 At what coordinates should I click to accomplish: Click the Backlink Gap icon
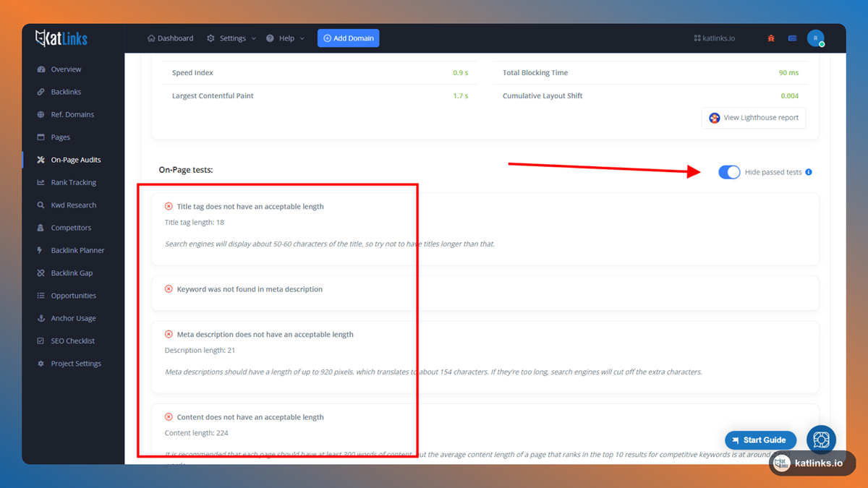point(41,273)
